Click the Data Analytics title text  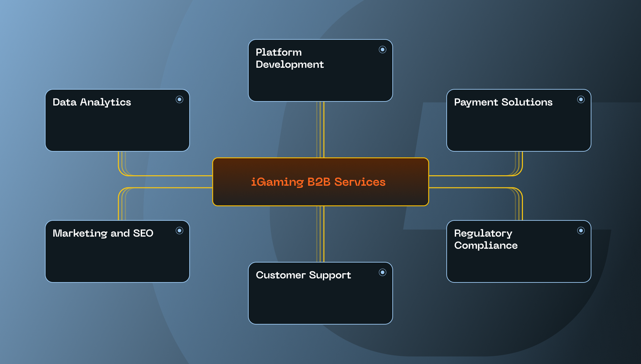click(92, 102)
